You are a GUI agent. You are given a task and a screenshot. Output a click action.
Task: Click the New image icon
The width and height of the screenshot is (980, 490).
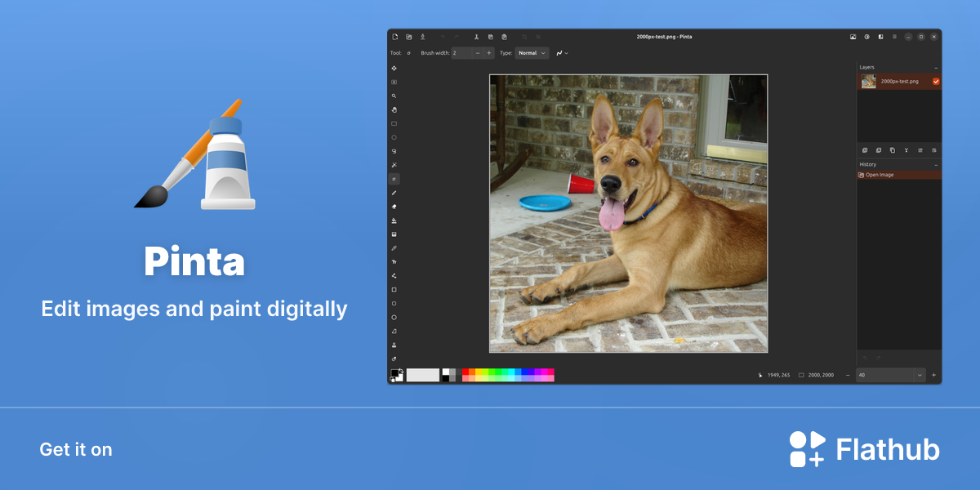tap(394, 37)
